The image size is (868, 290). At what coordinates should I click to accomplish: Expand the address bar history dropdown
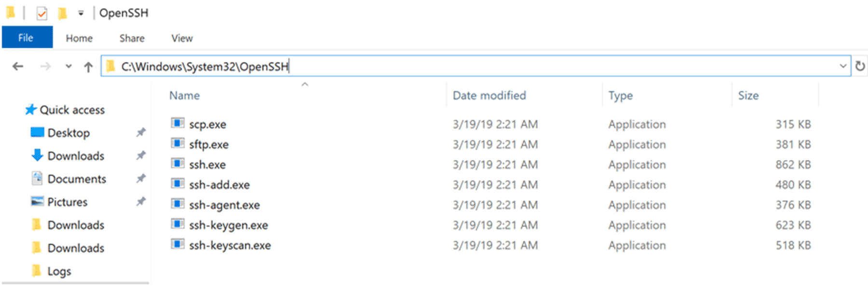click(843, 66)
